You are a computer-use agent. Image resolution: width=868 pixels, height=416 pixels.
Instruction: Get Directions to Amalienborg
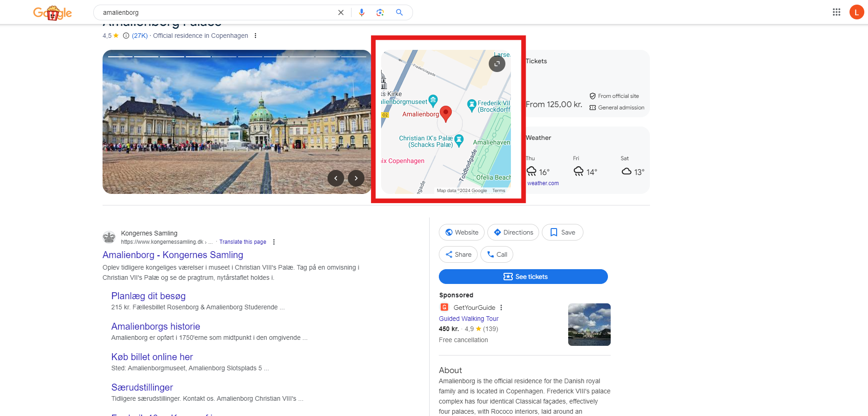point(513,232)
